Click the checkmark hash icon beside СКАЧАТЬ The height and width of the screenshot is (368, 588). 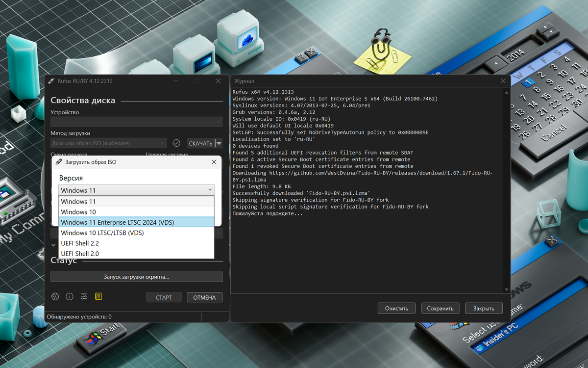[x=176, y=143]
